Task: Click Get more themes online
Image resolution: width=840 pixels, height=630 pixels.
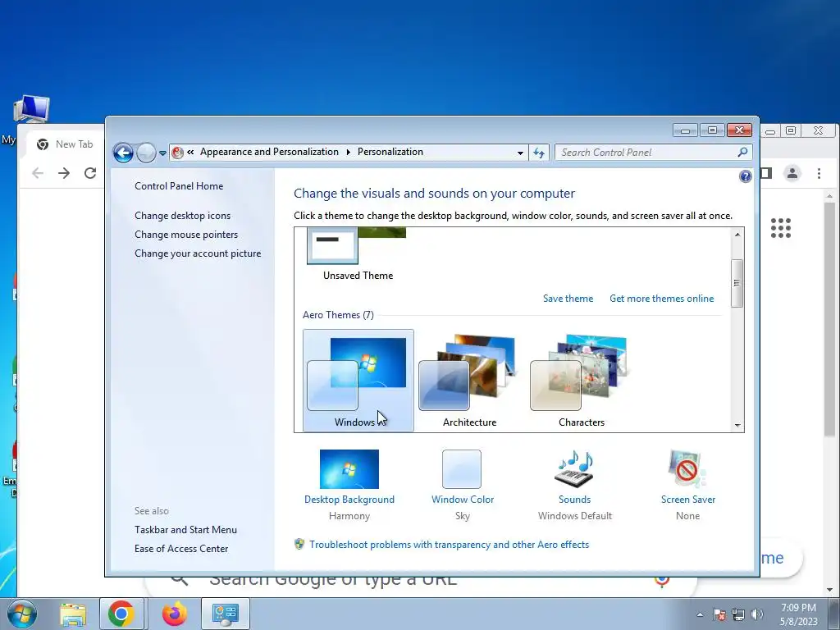Action: tap(662, 299)
